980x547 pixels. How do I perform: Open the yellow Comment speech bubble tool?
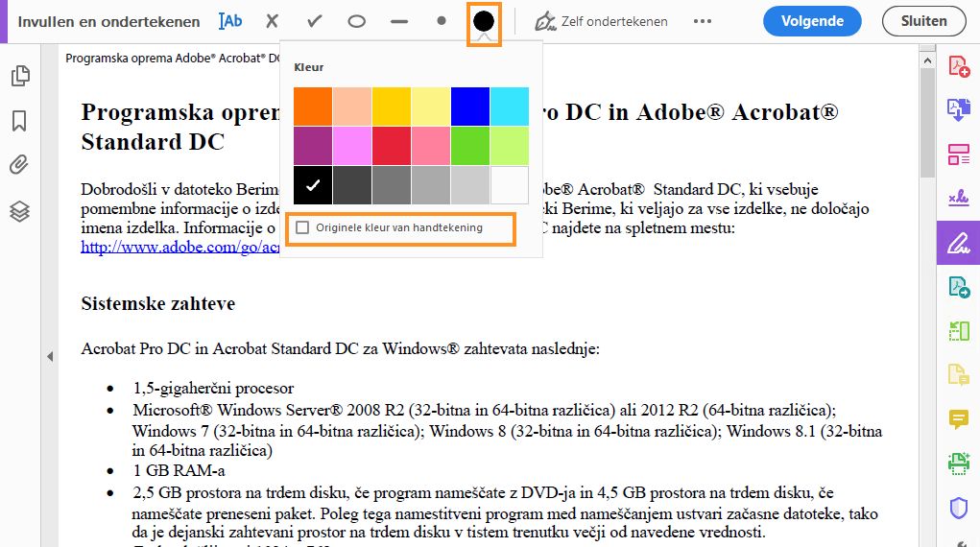pyautogui.click(x=958, y=418)
